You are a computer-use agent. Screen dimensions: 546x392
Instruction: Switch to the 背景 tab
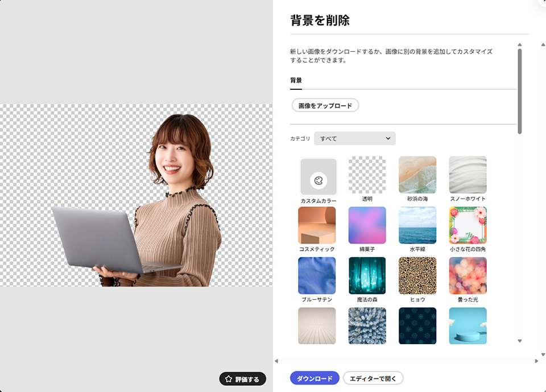(x=296, y=80)
